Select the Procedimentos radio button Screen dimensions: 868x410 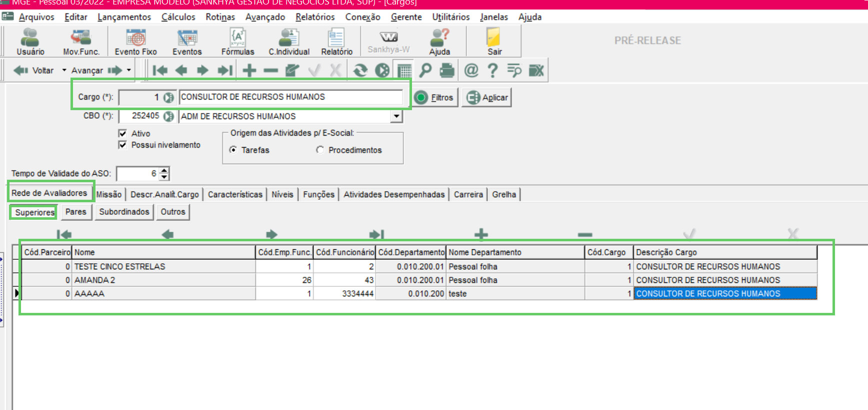[x=320, y=150]
